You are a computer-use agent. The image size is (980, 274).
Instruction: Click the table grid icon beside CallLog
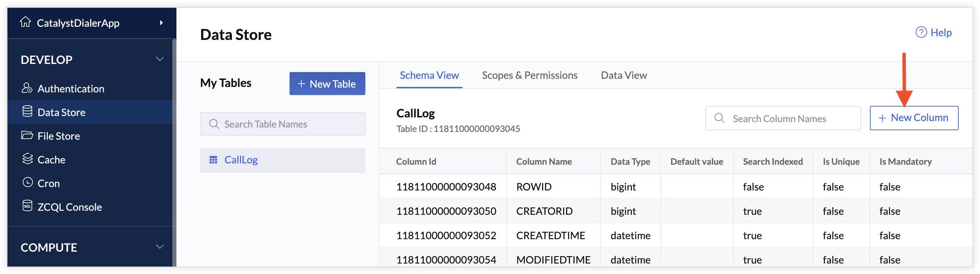click(213, 160)
